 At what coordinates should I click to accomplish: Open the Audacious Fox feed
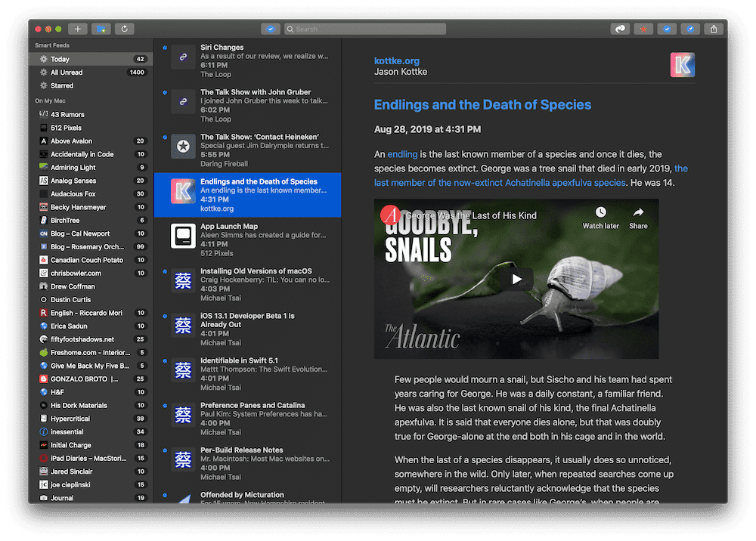point(91,193)
